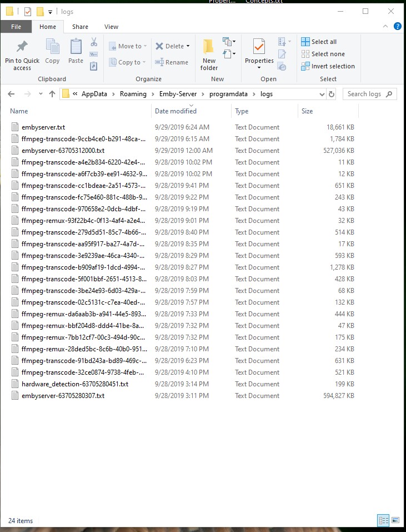Click the Edit file icon
Image resolution: width=406 pixels, height=532 pixels.
coord(282,54)
